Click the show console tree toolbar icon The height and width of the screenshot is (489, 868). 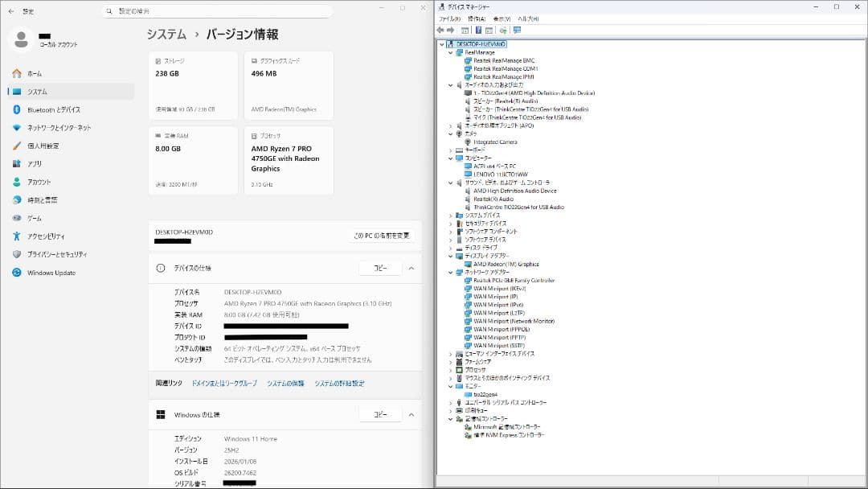(465, 31)
